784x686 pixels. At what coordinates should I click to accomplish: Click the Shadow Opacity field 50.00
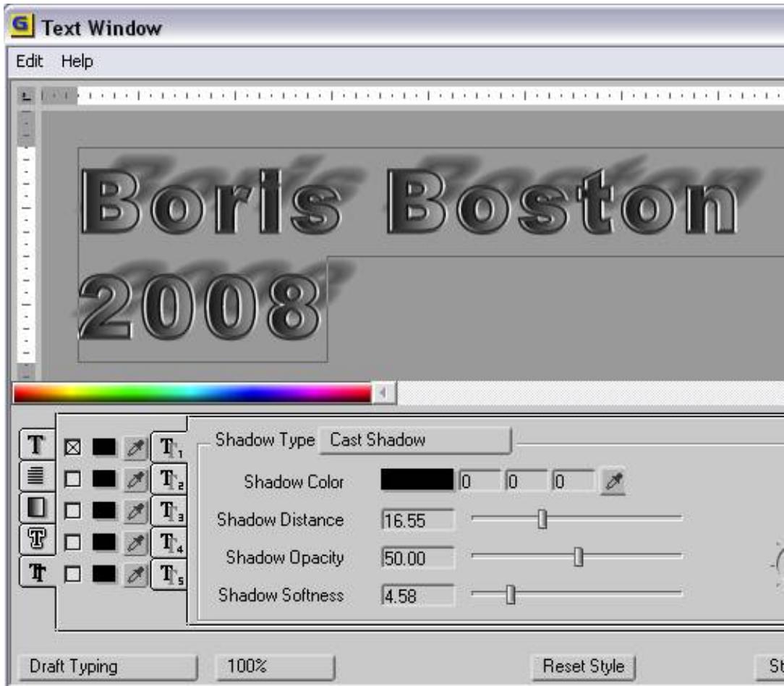pos(418,557)
